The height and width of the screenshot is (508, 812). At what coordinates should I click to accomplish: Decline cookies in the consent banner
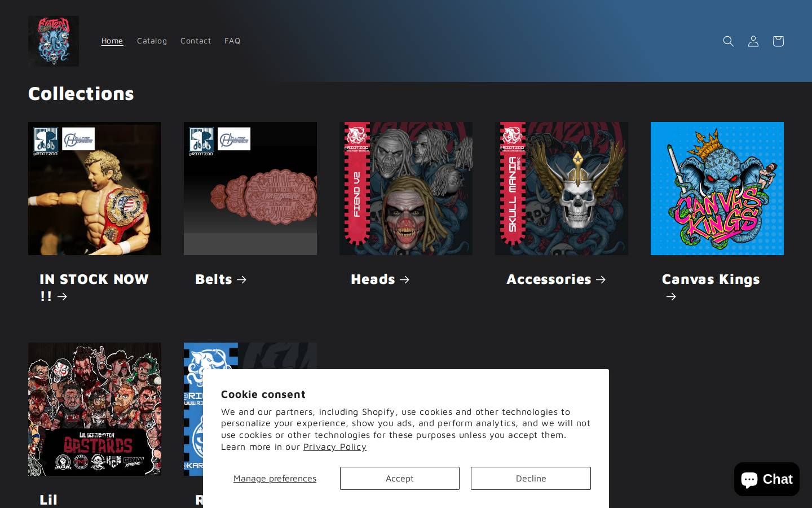coord(531,478)
